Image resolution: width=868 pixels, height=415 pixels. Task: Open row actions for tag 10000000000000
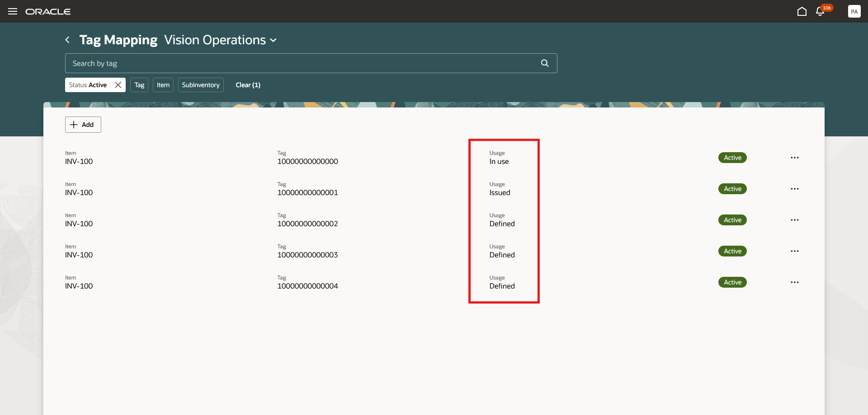[795, 158]
